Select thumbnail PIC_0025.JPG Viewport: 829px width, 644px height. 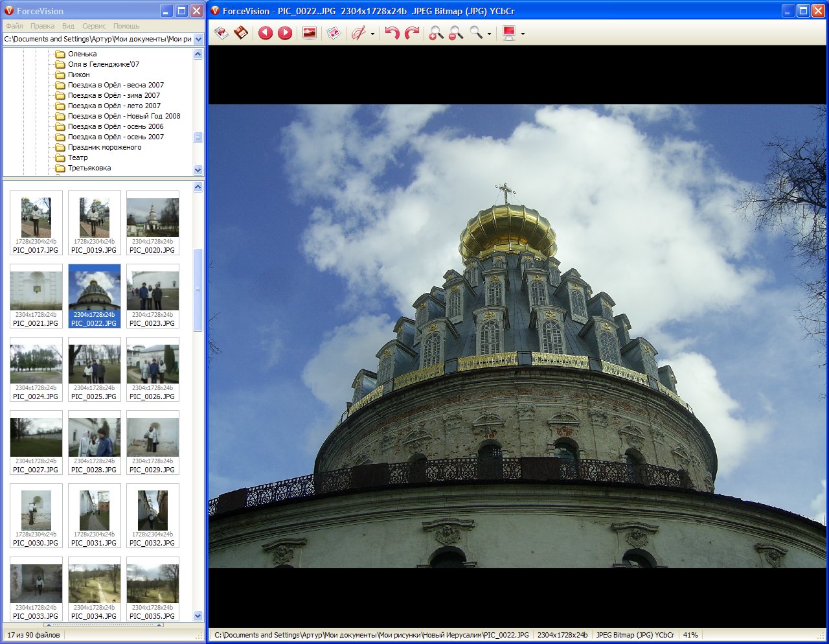tap(95, 369)
